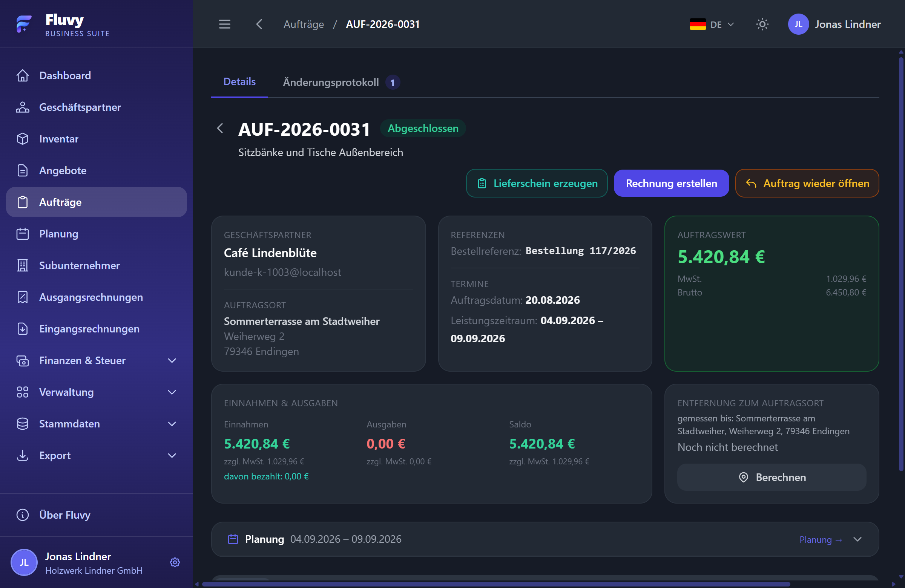The height and width of the screenshot is (588, 905).
Task: Click the kunde-k-1003@localhost email
Action: tap(282, 272)
